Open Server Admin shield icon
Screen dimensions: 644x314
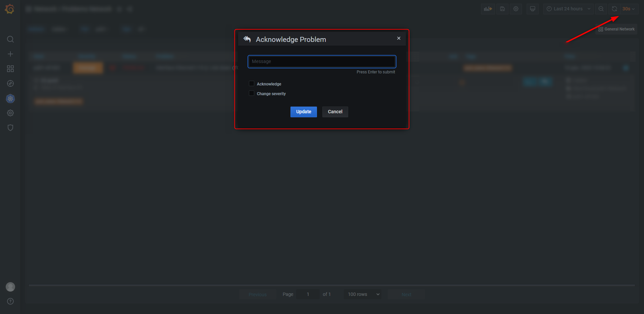point(10,128)
